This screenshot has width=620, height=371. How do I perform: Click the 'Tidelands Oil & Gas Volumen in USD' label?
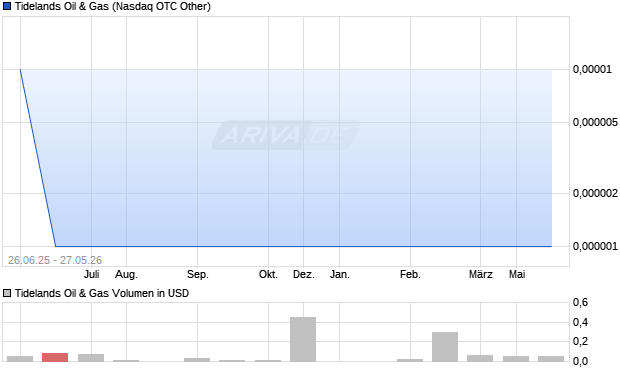[102, 293]
